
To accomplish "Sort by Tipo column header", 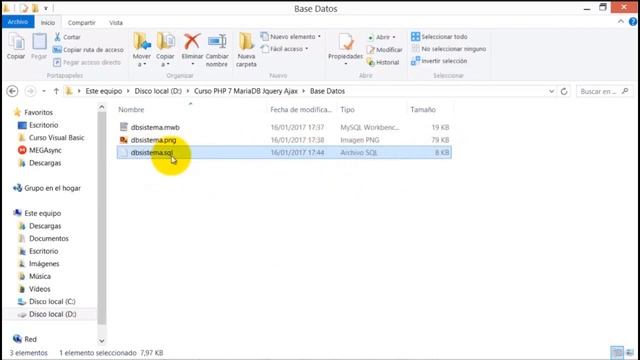I will (347, 109).
